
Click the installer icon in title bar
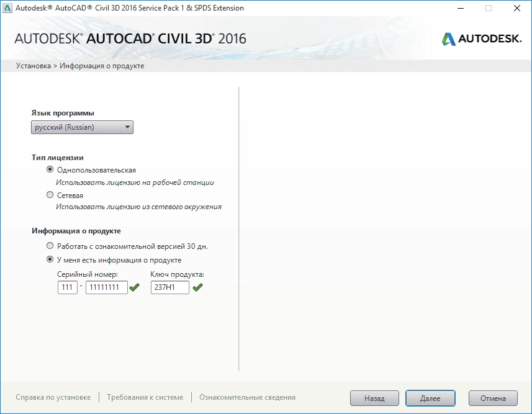[7, 8]
